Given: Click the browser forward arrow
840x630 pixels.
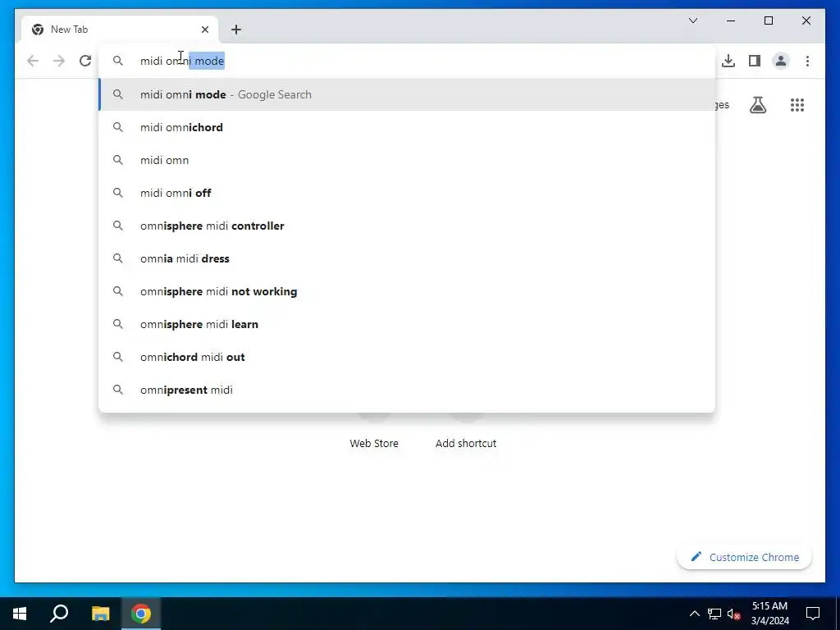Looking at the screenshot, I should (59, 61).
